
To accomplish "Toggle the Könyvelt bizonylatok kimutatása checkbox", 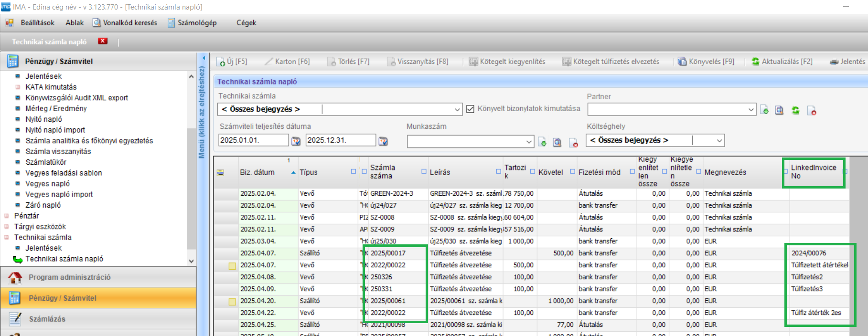I will 470,109.
